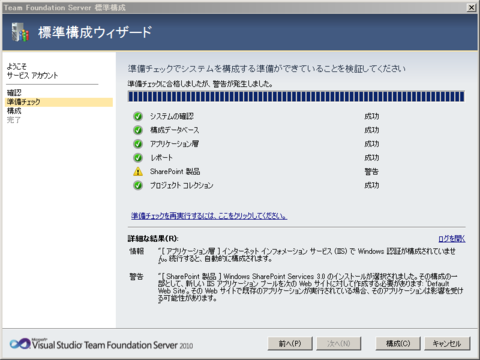The height and width of the screenshot is (360, 480).
Task: Select 完了 step in sidebar
Action: coord(14,120)
